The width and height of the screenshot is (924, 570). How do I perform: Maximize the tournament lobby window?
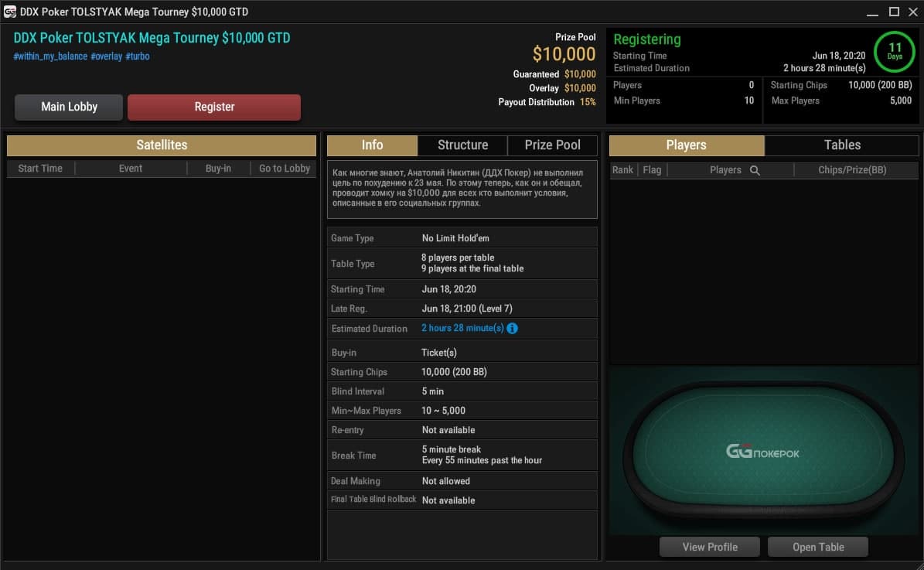point(894,12)
